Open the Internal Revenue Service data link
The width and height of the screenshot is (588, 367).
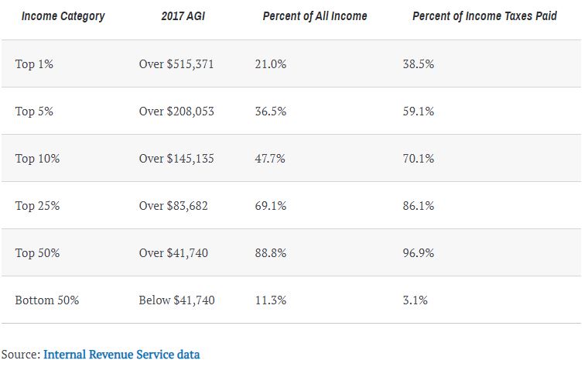(x=121, y=355)
